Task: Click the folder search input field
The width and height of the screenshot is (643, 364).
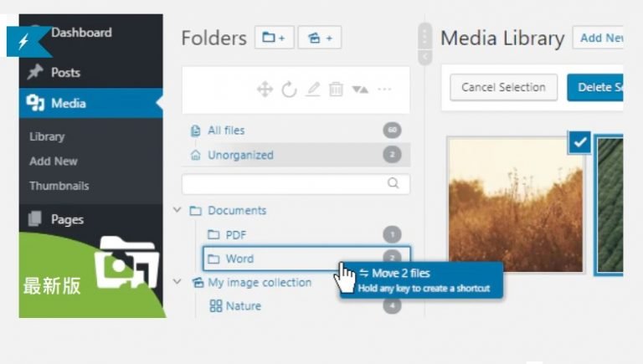Action: pos(283,183)
